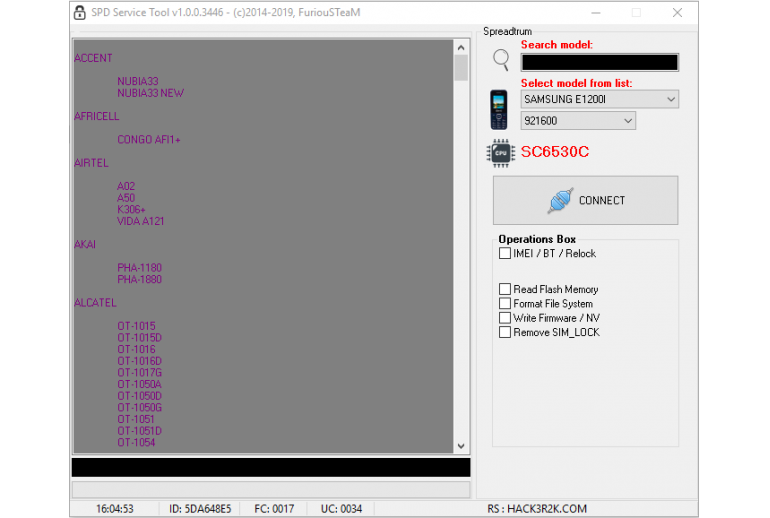Select K306+ model
This screenshot has height=518, width=770.
point(131,210)
